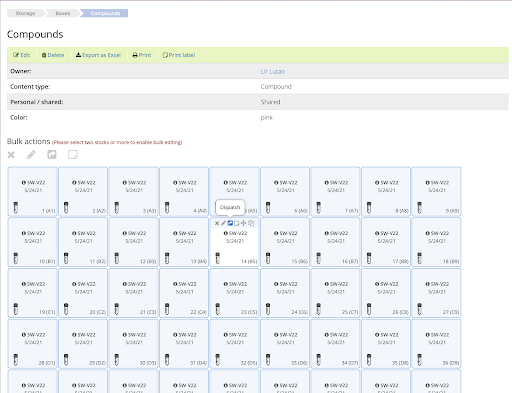Click the bulk dispatch icon
The image size is (512, 393).
[x=52, y=155]
